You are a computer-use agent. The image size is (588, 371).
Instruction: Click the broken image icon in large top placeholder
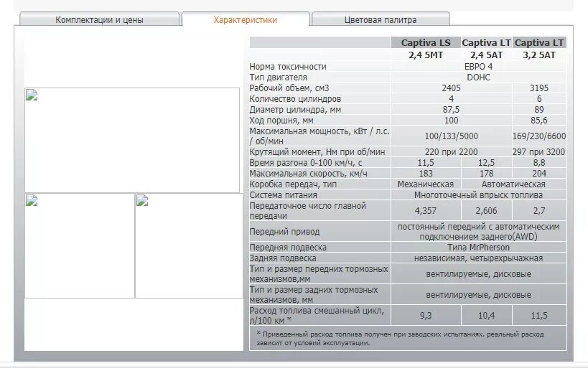coord(32,95)
